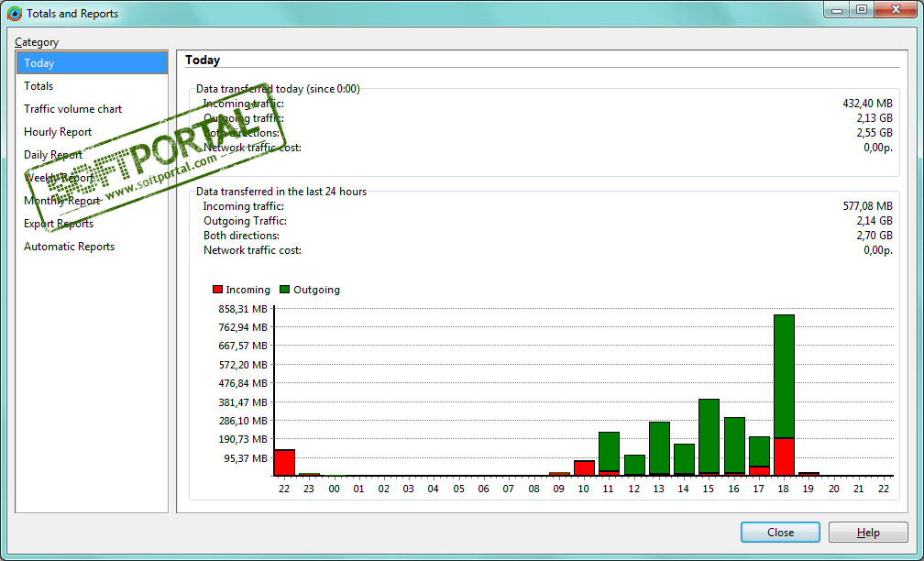
Task: Click the red incoming bar at first hour 22
Action: point(284,463)
